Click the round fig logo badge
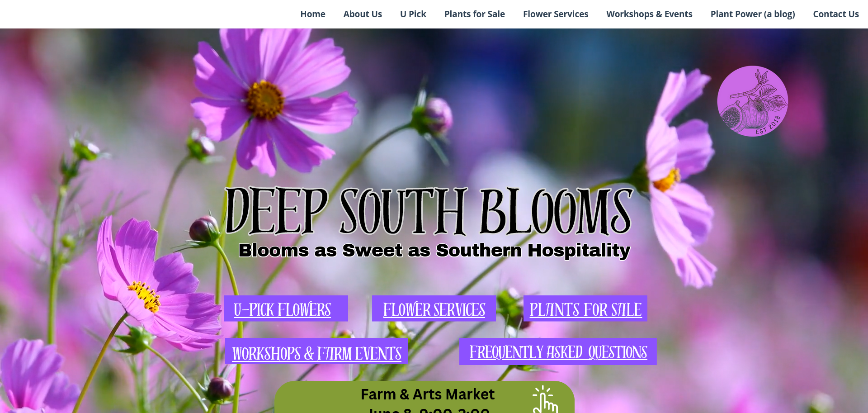Screen dimensions: 868x413 752,101
